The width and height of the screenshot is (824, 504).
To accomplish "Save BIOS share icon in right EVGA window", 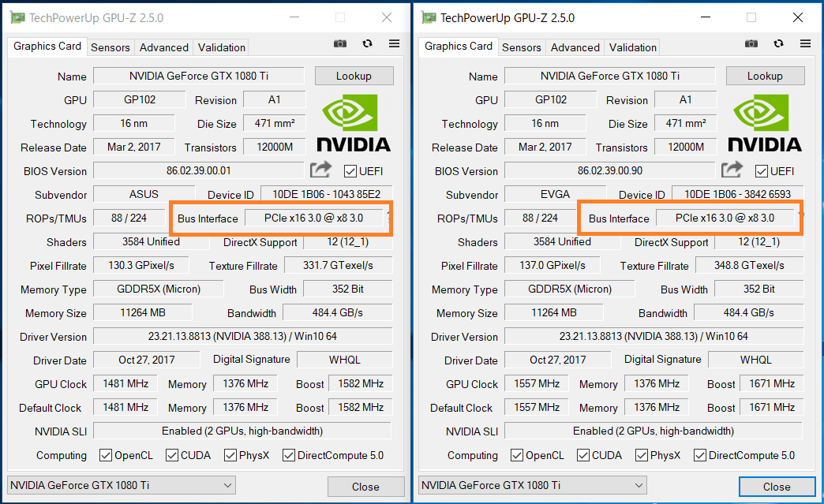I will (x=732, y=169).
